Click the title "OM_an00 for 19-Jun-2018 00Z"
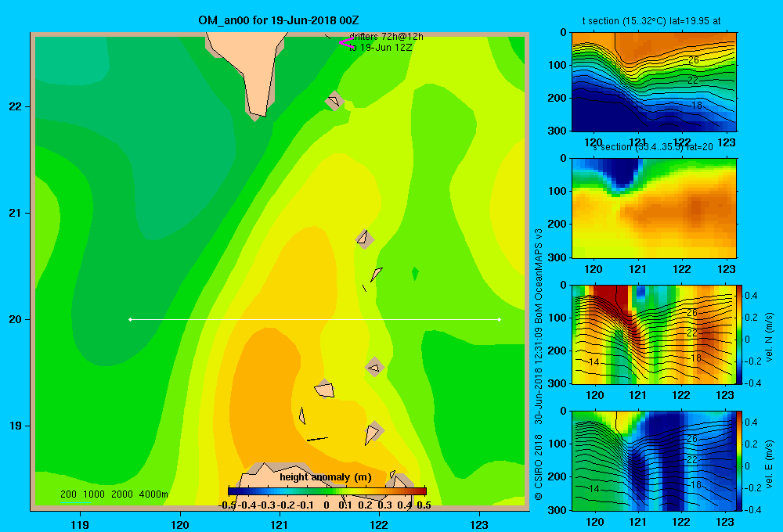The image size is (783, 532). point(278,20)
